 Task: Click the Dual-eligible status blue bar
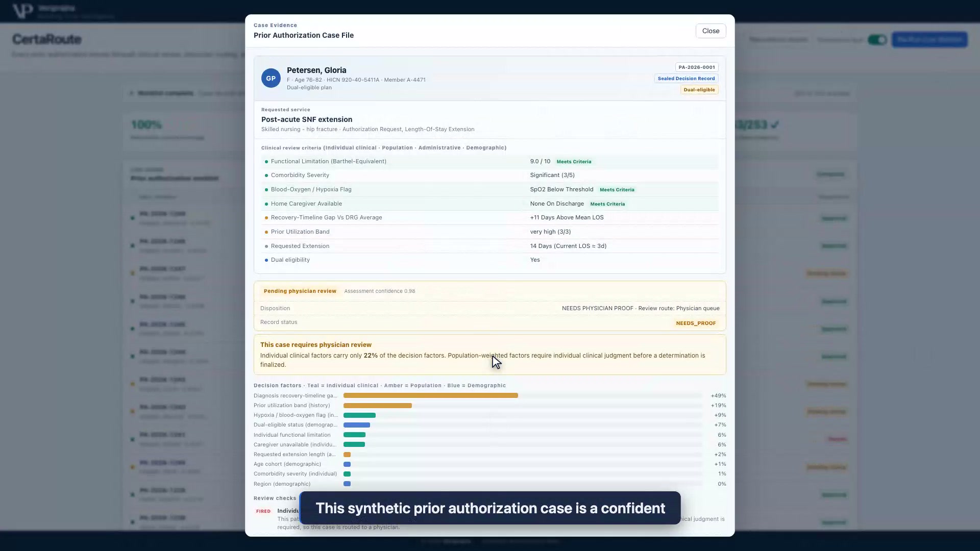[x=357, y=425]
